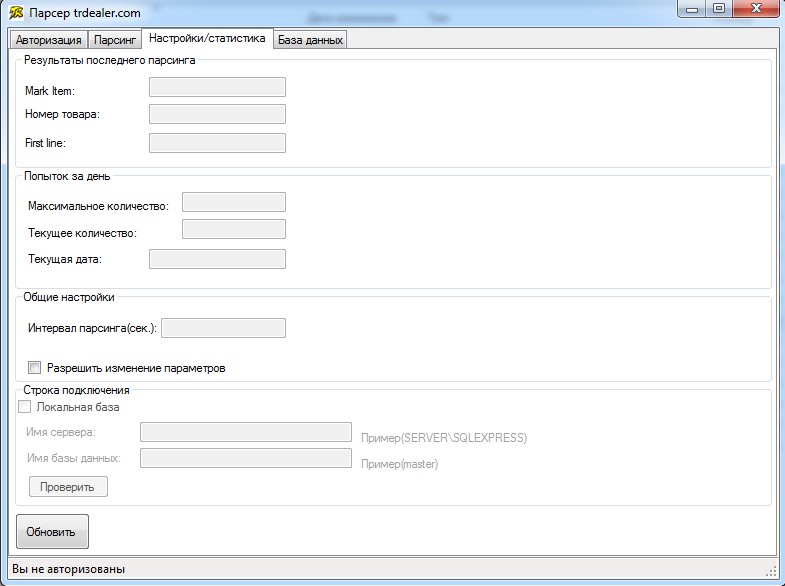The height and width of the screenshot is (586, 785).
Task: Click the Результаты последнего парсинга group label
Action: (110, 61)
